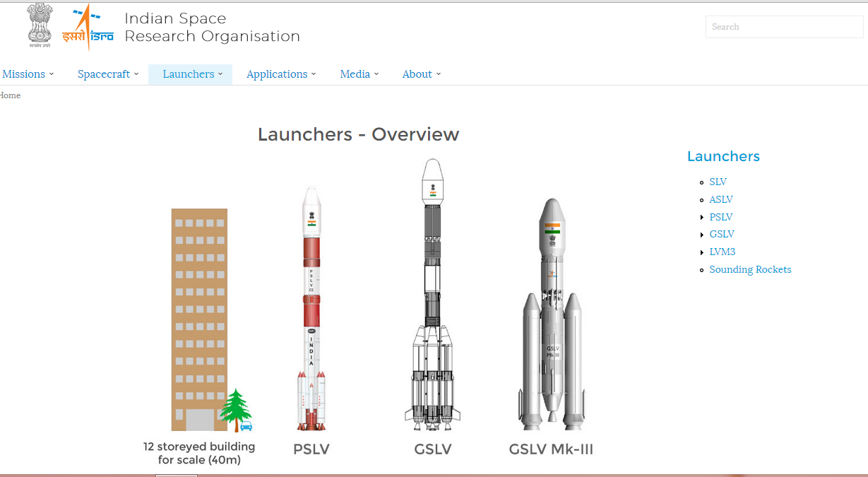This screenshot has height=477, width=868.
Task: Click the ISRO rocket logo
Action: pos(88,27)
